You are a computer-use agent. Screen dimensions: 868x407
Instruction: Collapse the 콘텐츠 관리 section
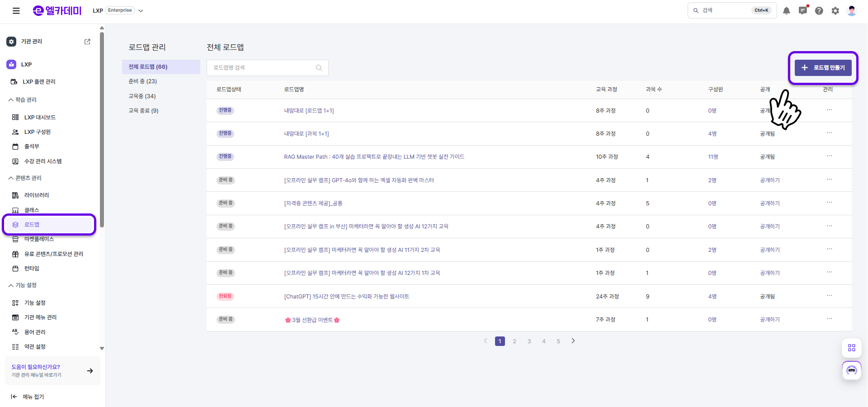pyautogui.click(x=11, y=178)
